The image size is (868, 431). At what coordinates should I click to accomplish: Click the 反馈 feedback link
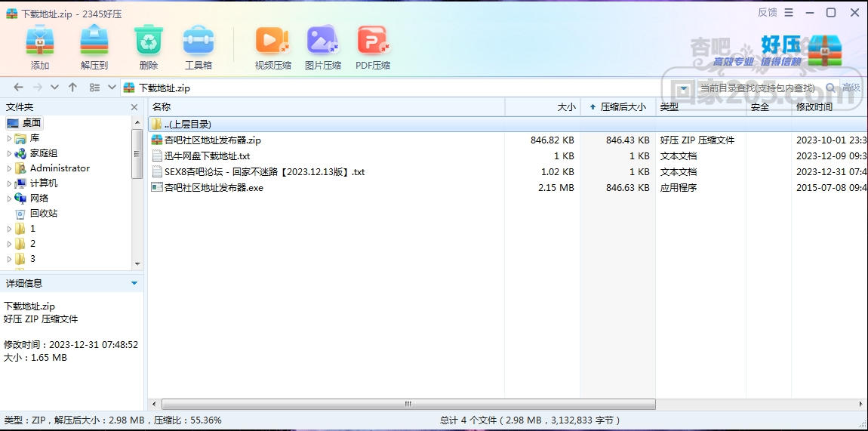[768, 12]
